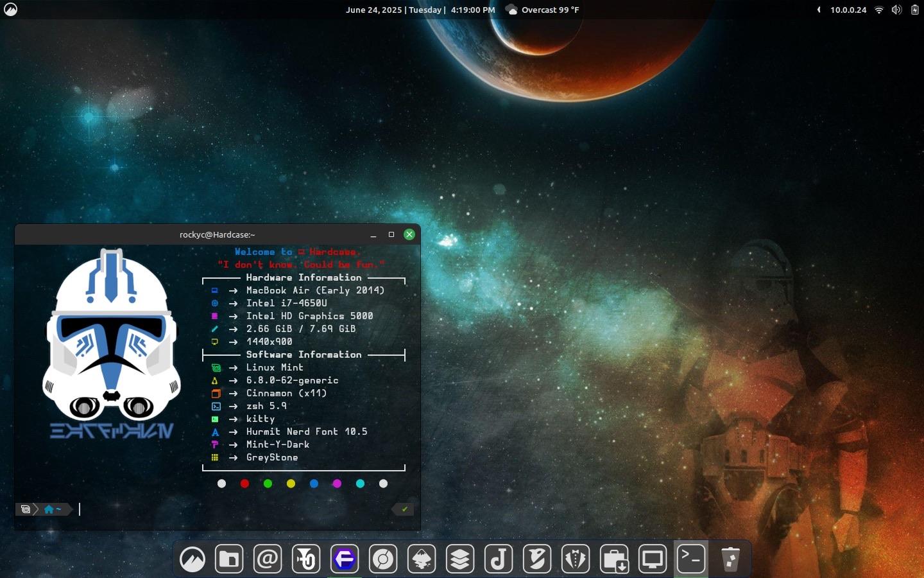This screenshot has height=578, width=924.
Task: Click the "Welcome to Hardcase" greeting line
Action: click(x=297, y=252)
